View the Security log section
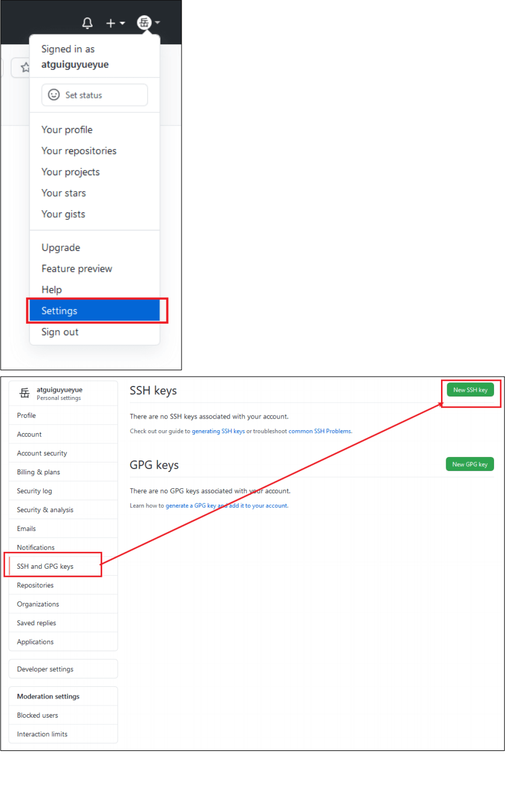Image resolution: width=505 pixels, height=812 pixels. click(x=63, y=491)
